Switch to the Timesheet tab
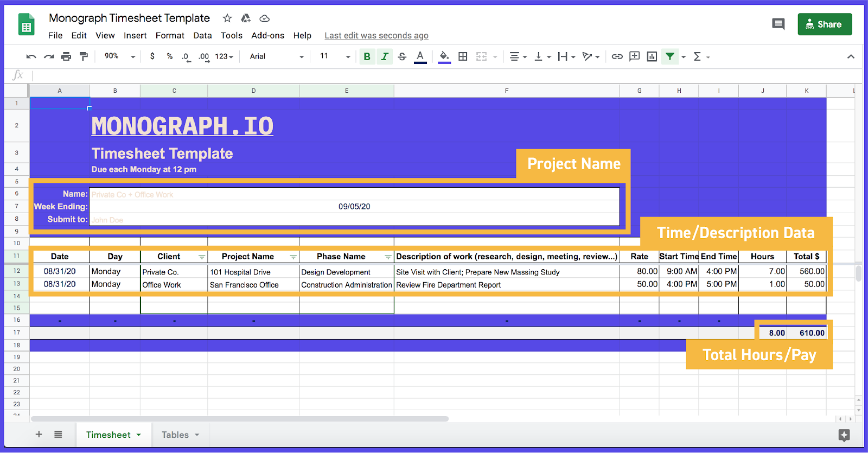Viewport: 868px width, 453px height. point(113,435)
